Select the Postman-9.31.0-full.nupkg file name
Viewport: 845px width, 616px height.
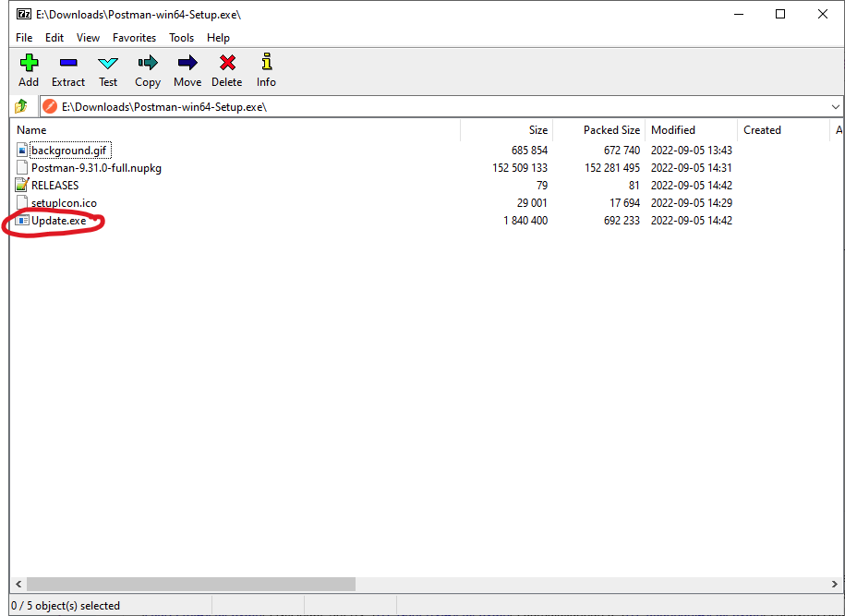coord(96,167)
